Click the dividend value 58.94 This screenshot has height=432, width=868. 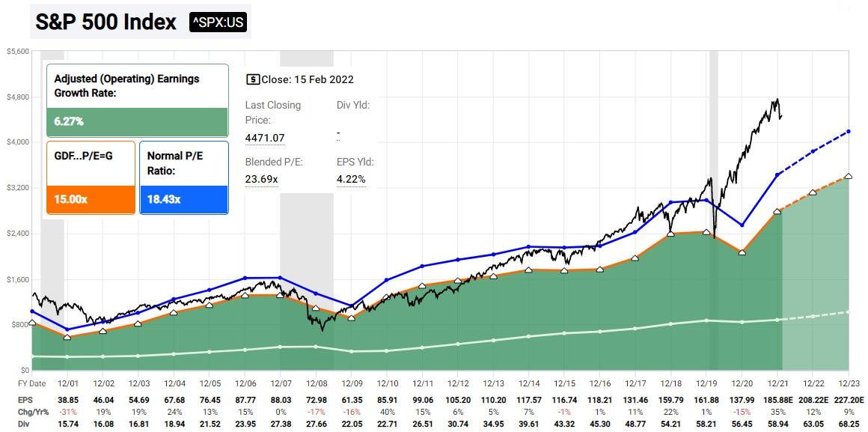pos(777,425)
